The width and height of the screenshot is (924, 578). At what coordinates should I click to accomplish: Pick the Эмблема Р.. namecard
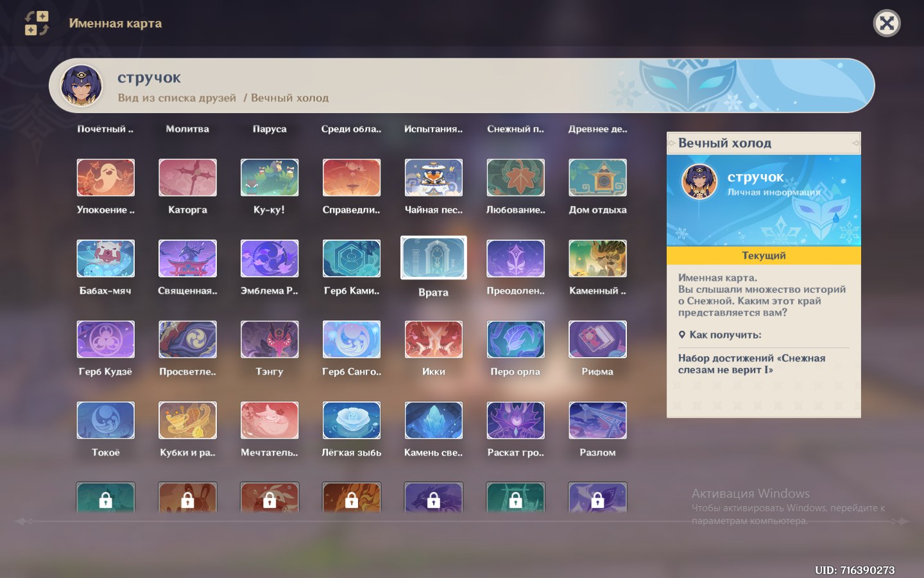pyautogui.click(x=269, y=259)
